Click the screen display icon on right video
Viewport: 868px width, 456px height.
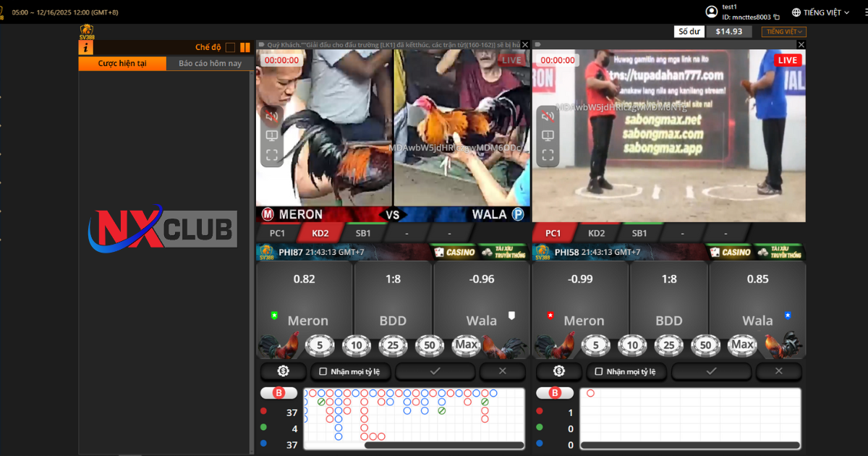pyautogui.click(x=548, y=135)
